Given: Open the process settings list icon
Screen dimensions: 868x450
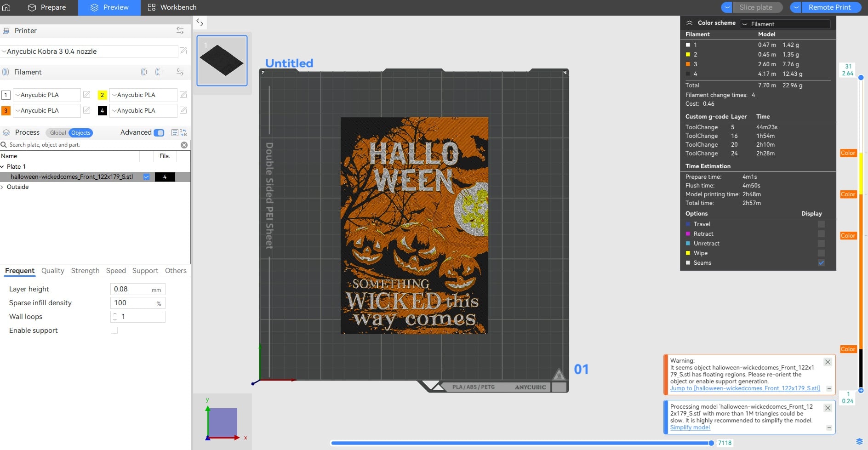Looking at the screenshot, I should tap(175, 132).
